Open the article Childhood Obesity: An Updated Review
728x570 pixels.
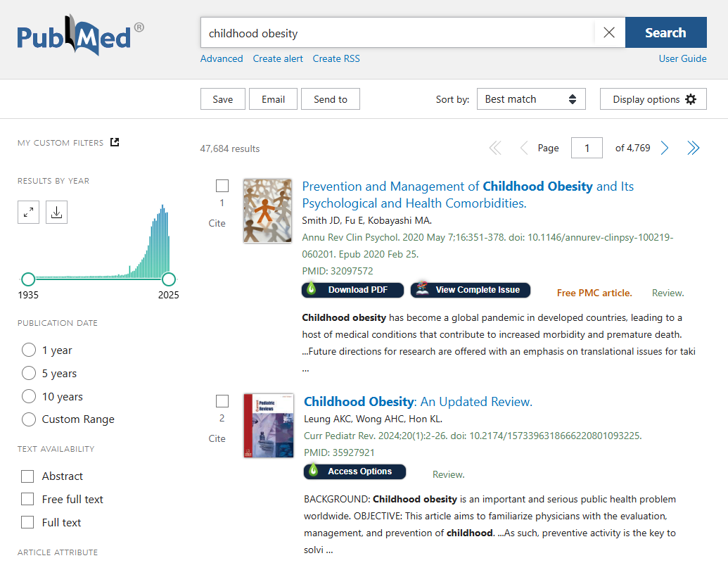[x=419, y=401]
